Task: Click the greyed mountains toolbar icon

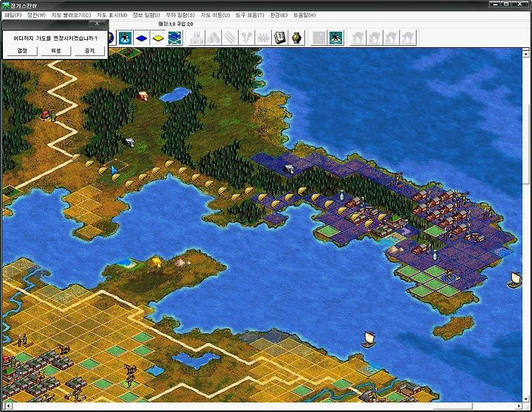Action: click(x=213, y=38)
